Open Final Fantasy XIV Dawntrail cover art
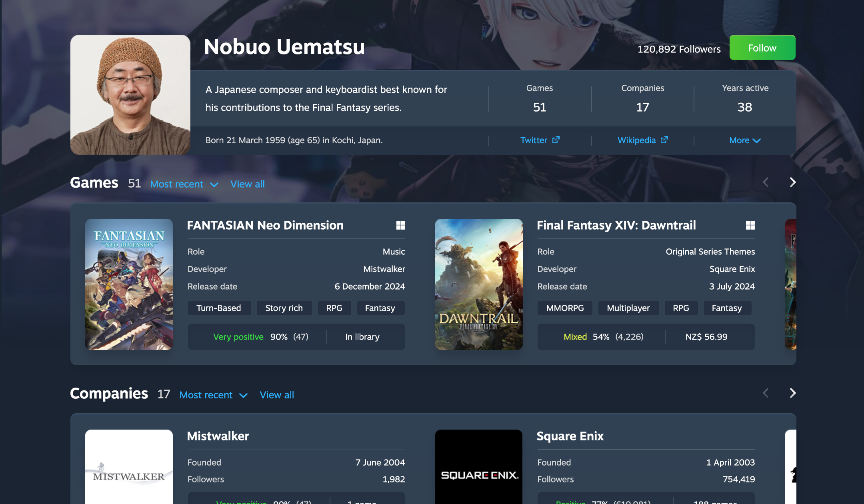Screen dimensions: 864x504 (479, 284)
